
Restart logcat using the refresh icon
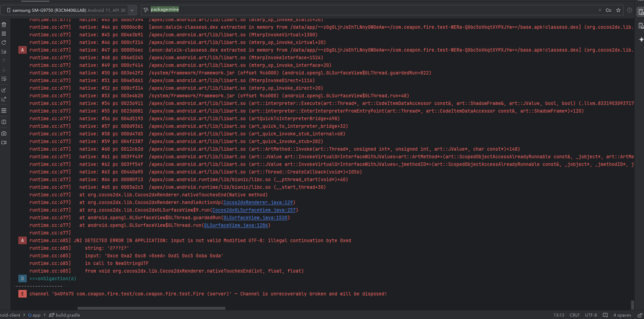click(x=4, y=43)
